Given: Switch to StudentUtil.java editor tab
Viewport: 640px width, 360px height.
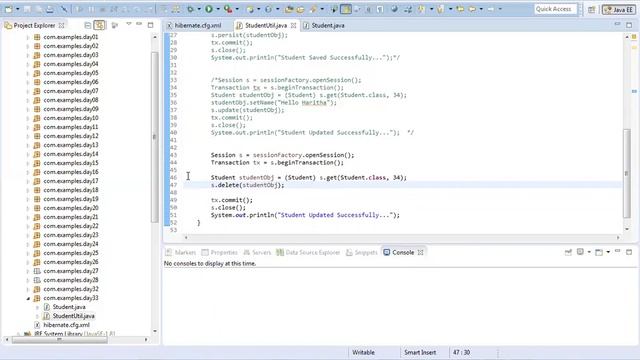Looking at the screenshot, I should tap(266, 25).
